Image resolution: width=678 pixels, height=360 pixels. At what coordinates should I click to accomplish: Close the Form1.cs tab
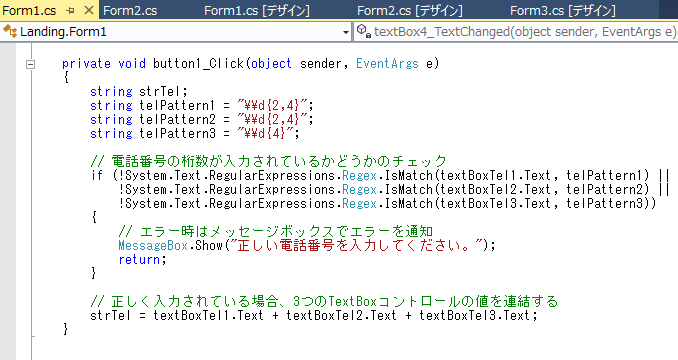point(89,10)
